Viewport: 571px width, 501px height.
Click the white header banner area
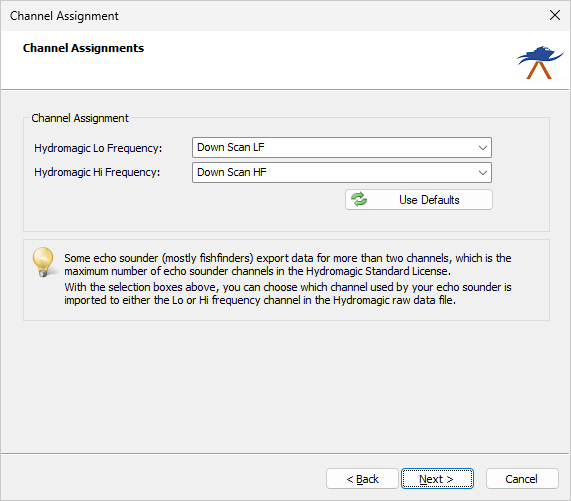coord(285,60)
